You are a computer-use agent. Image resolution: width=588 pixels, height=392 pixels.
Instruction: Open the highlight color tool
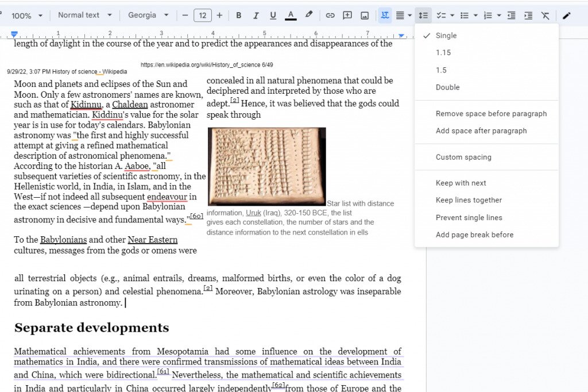click(308, 16)
